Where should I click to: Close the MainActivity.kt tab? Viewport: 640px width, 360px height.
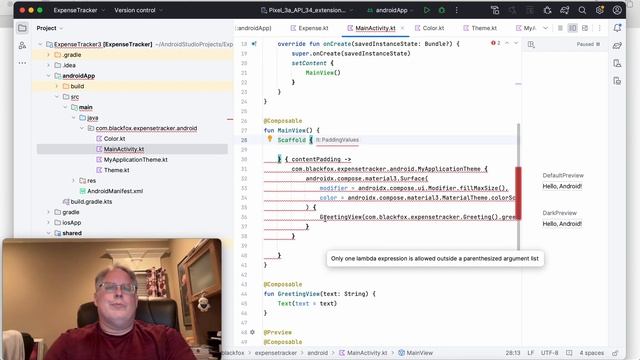(402, 28)
